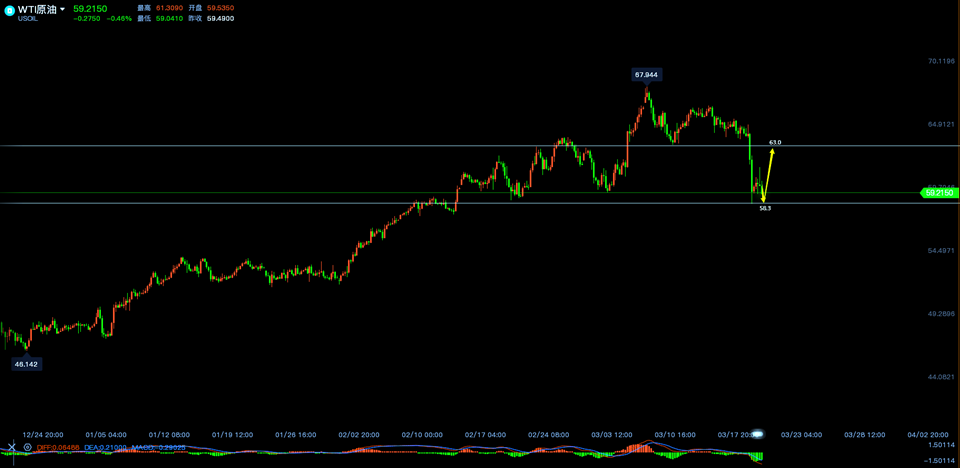
Task: Click the 01/12 08:00 time axis label
Action: tap(169, 434)
